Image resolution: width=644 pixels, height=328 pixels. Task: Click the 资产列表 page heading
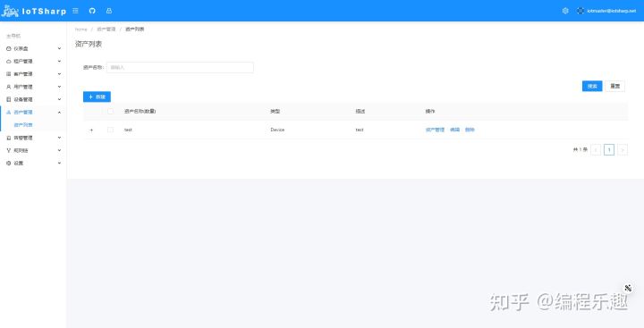tap(89, 44)
